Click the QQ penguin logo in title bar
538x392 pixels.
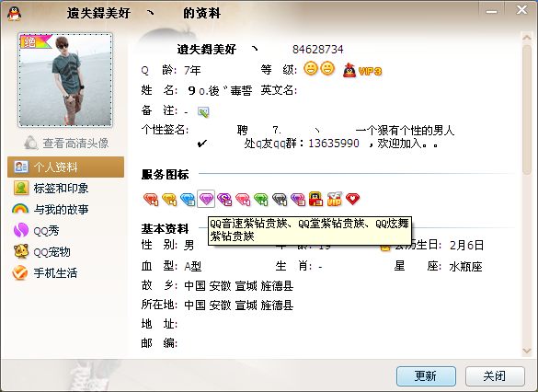(14, 14)
